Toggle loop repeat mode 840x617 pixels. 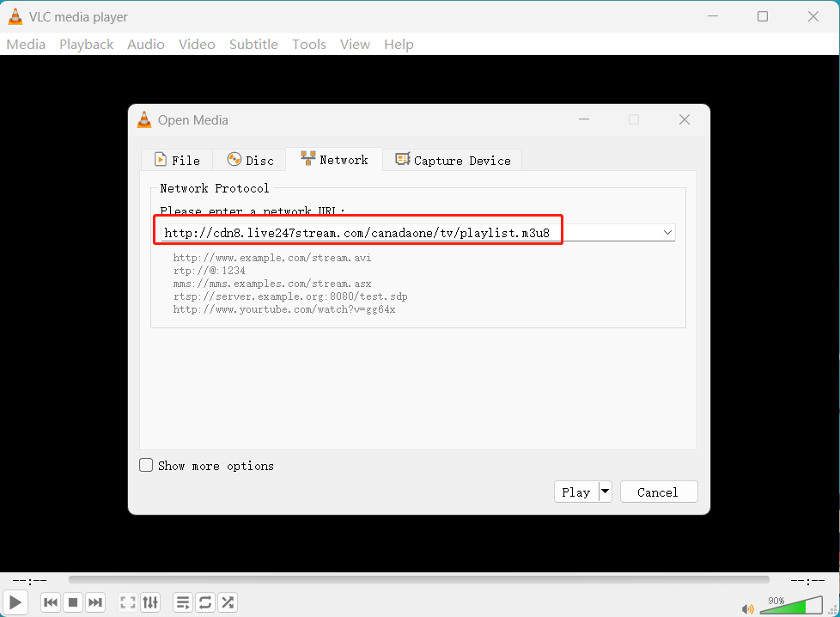205,602
